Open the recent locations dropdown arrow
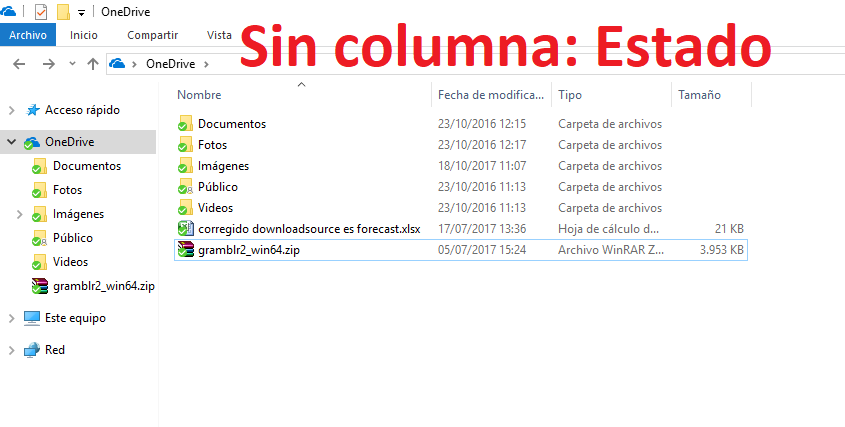This screenshot has height=427, width=845. (73, 64)
